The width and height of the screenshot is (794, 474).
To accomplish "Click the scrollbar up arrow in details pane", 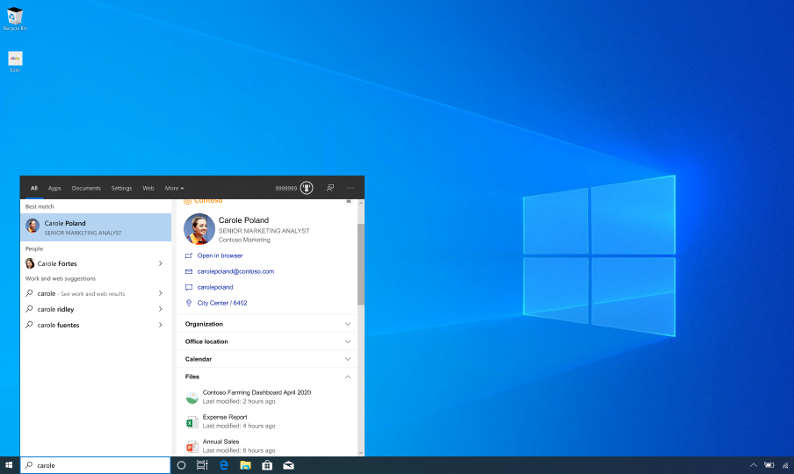I will click(361, 203).
